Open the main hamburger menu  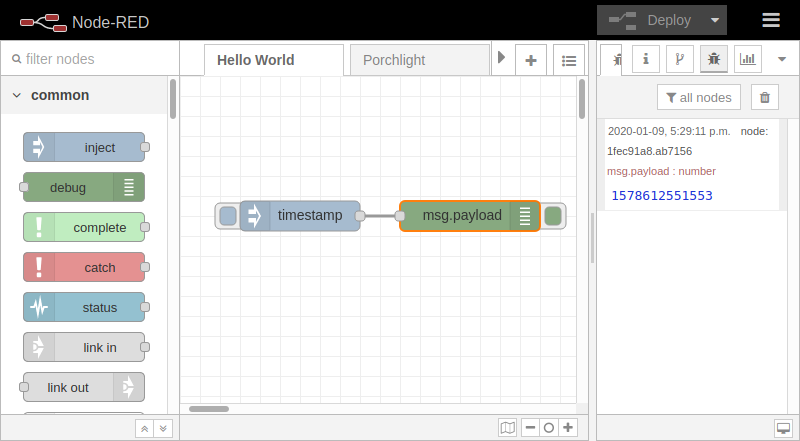[770, 20]
